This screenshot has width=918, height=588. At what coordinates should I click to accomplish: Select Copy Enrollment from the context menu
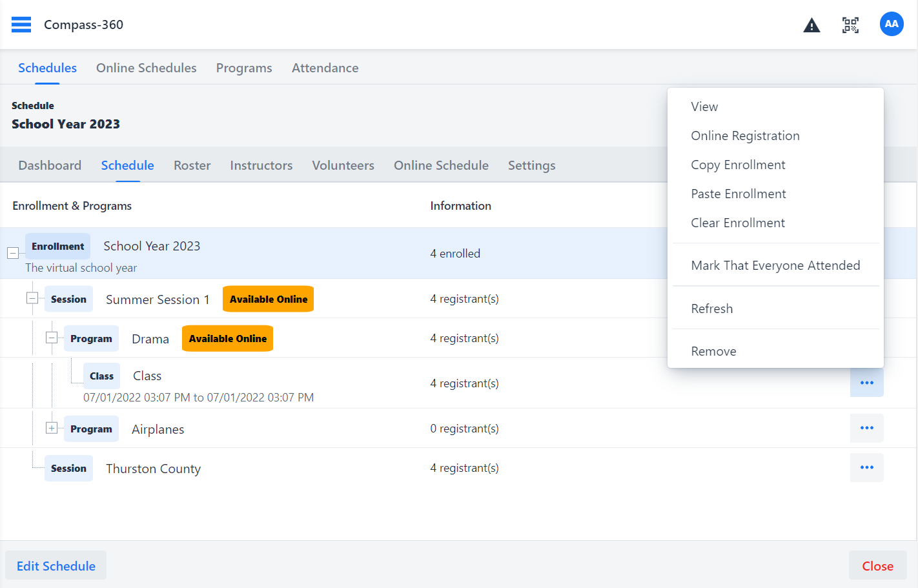[738, 165]
